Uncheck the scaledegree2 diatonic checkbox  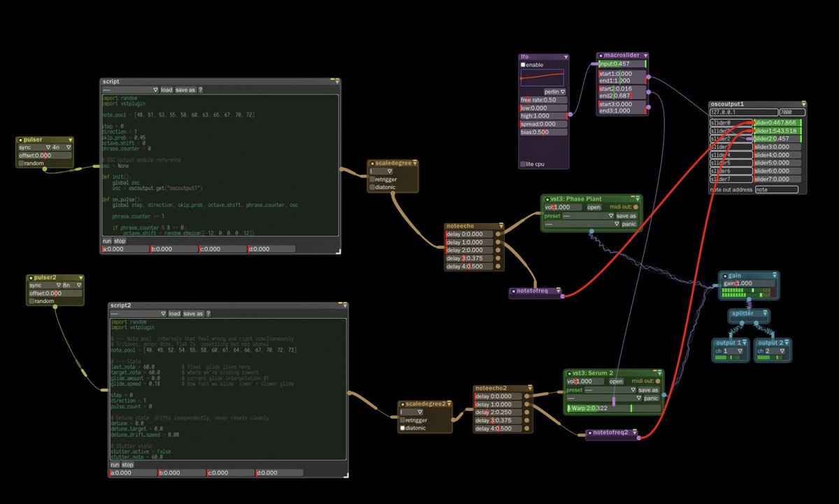(403, 427)
